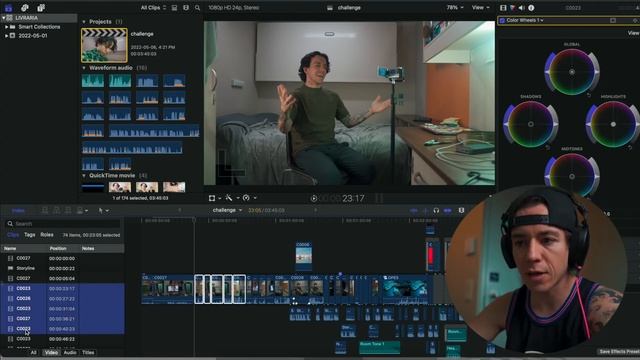640x360 pixels.
Task: Click the Transform tool icon under viewer
Action: (x=212, y=198)
